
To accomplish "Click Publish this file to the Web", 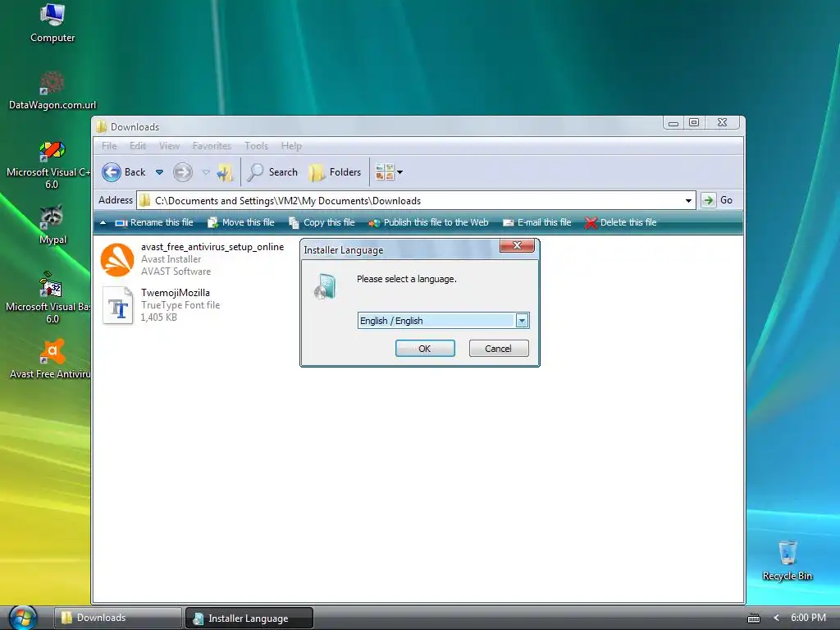I will click(x=428, y=222).
